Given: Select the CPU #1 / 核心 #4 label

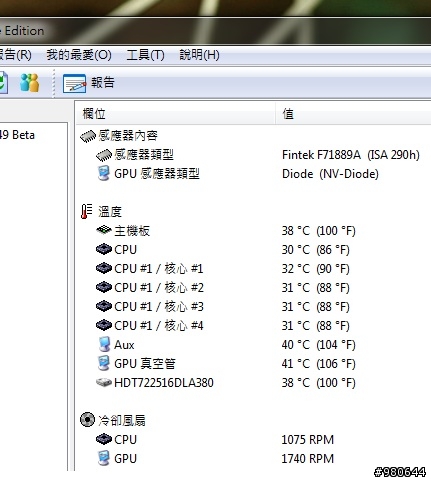Looking at the screenshot, I should click(x=159, y=326).
